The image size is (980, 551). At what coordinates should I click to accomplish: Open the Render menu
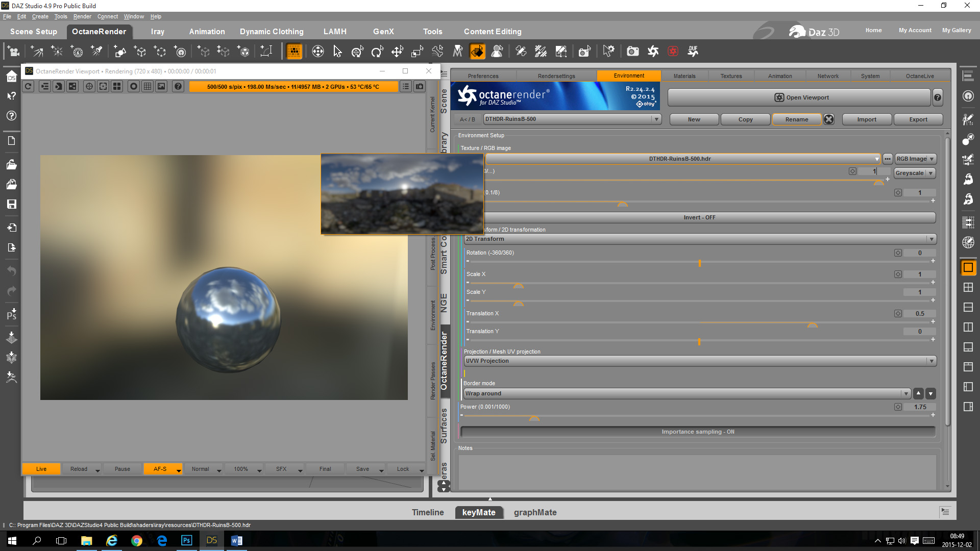[82, 16]
